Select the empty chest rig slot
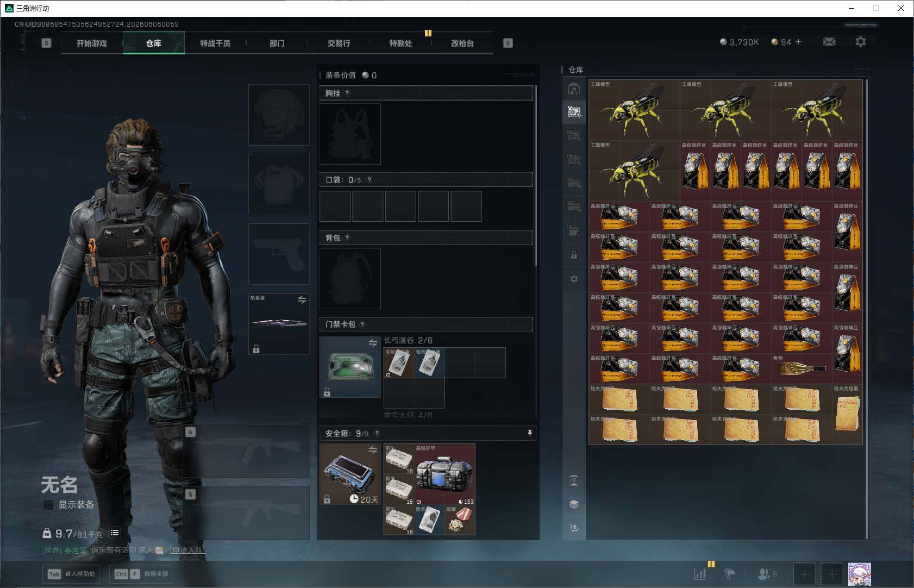 pos(350,134)
